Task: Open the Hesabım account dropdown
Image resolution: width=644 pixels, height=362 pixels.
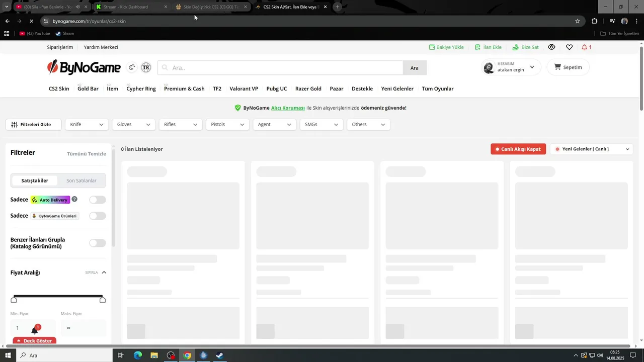Action: (x=511, y=67)
